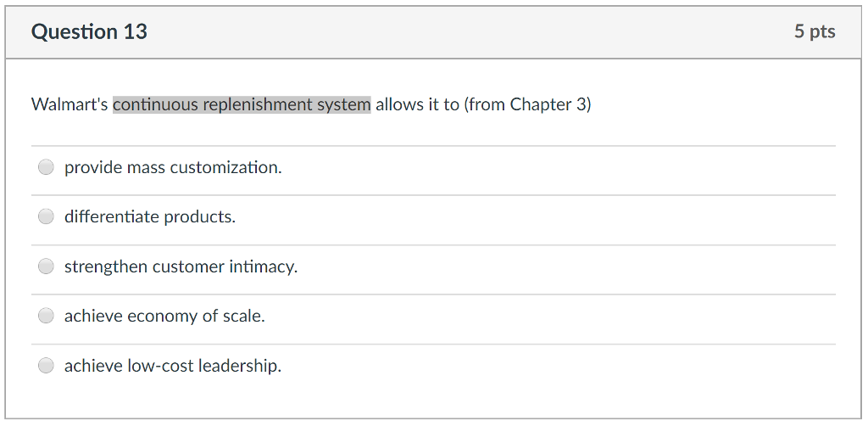The image size is (868, 426).
Task: Click the '5 pts' points label
Action: [814, 32]
